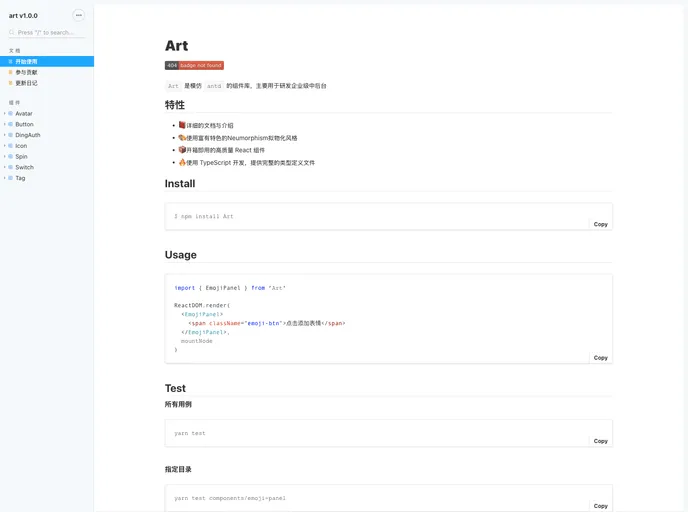Select the Switch label in the sidebar
The image size is (688, 512).
24,167
